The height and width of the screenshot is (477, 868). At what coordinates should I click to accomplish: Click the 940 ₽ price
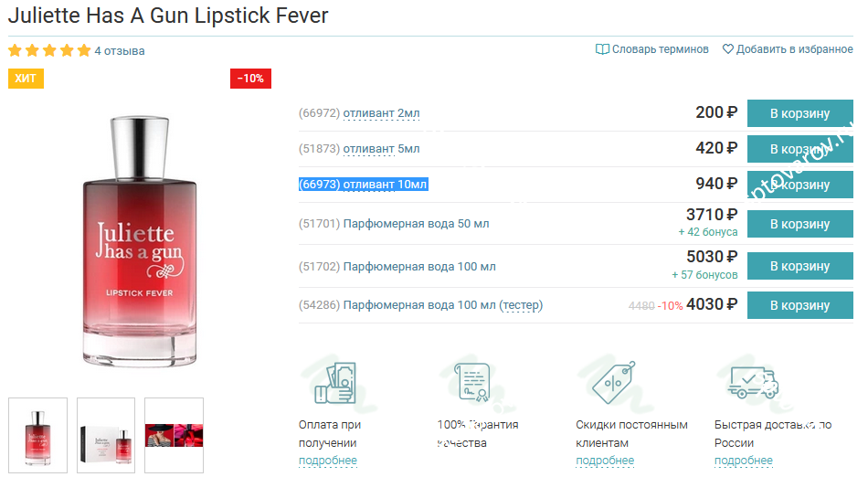point(716,183)
